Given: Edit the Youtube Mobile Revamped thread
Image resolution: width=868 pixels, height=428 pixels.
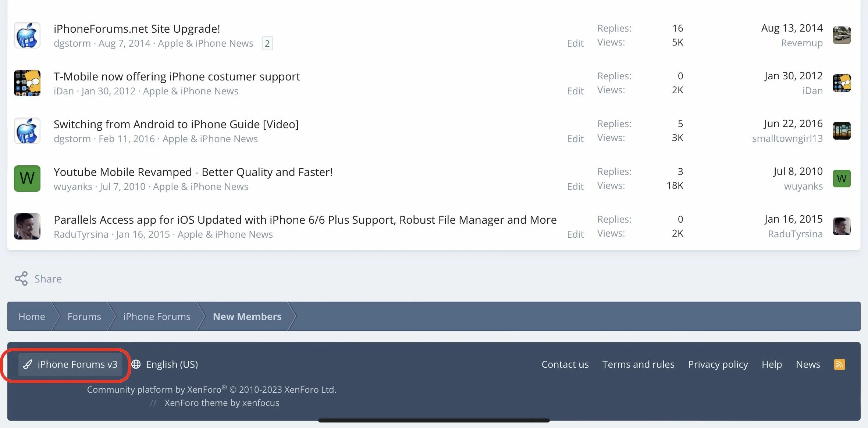Looking at the screenshot, I should point(575,187).
